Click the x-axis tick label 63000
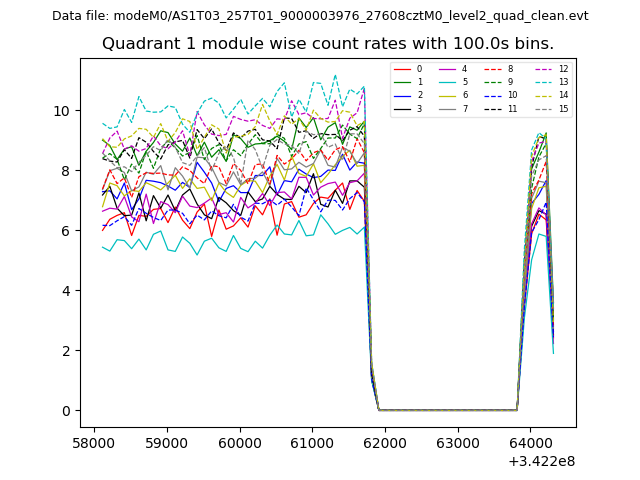This screenshot has width=640, height=480. 456,443
